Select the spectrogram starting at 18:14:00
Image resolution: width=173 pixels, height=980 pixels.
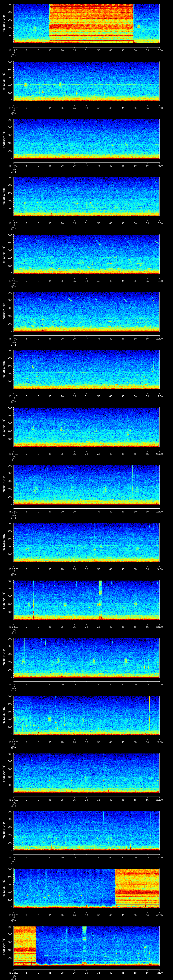tap(87, 24)
